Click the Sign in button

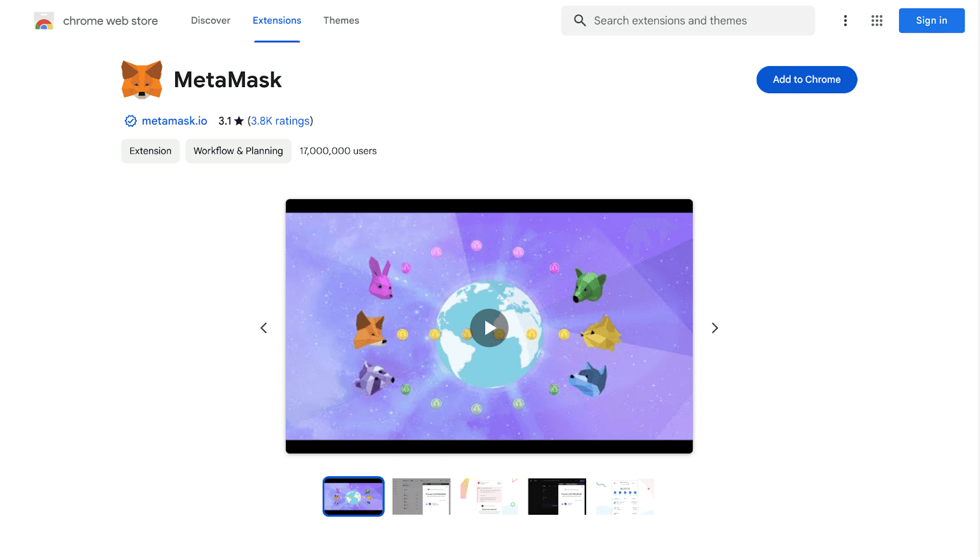click(x=932, y=20)
